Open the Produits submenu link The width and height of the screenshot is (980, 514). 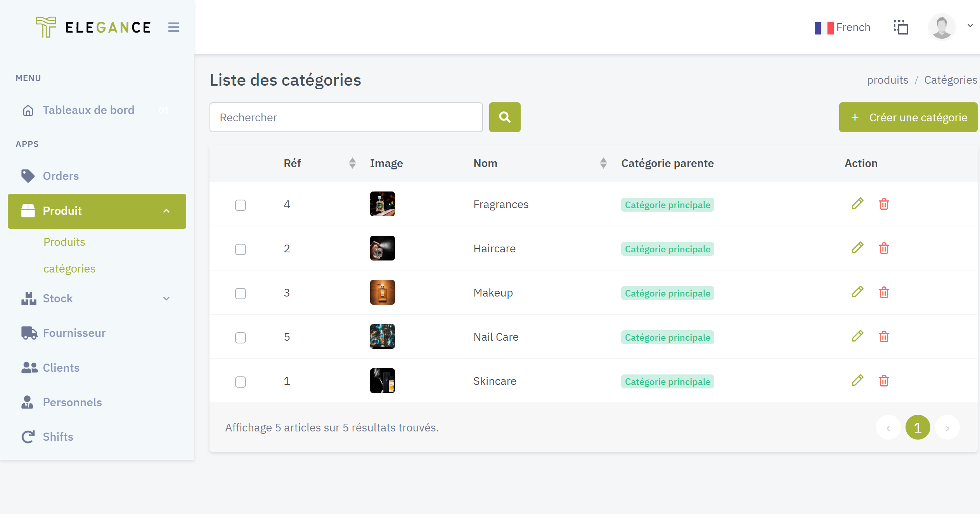coord(64,242)
